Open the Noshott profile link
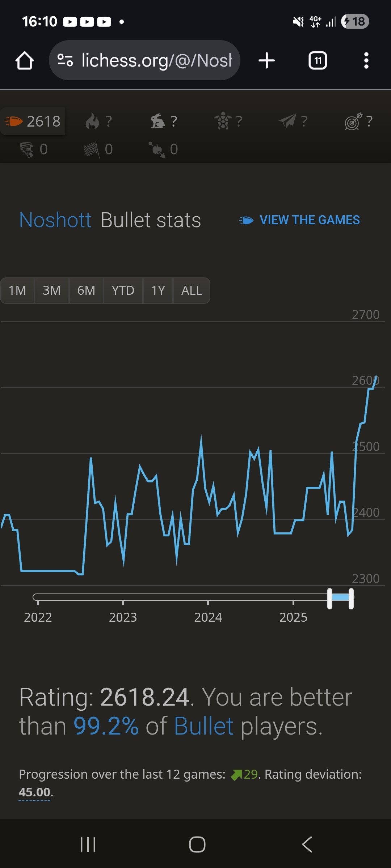Viewport: 391px width, 868px height. click(55, 220)
